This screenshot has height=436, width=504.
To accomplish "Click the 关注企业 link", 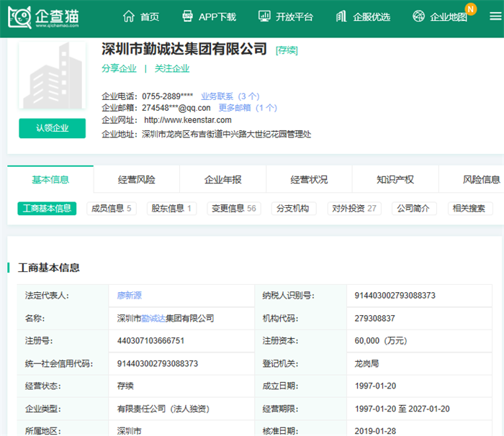I will 172,68.
